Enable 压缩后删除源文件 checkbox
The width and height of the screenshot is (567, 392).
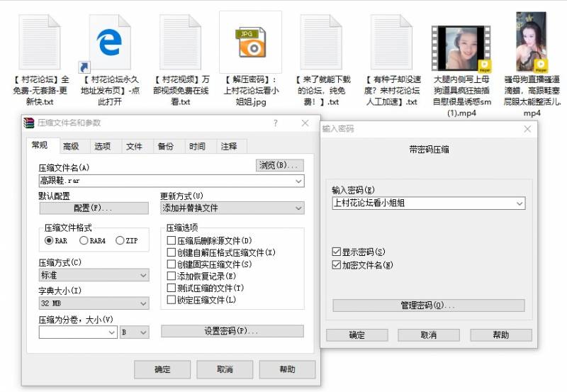point(171,240)
